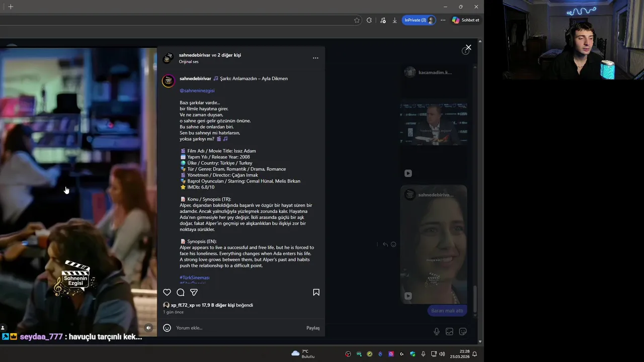Toggle the video mute speaker button

click(148, 328)
